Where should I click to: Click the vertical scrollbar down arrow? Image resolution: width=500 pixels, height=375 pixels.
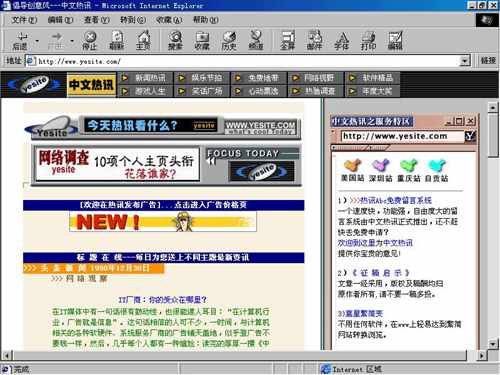(x=493, y=344)
